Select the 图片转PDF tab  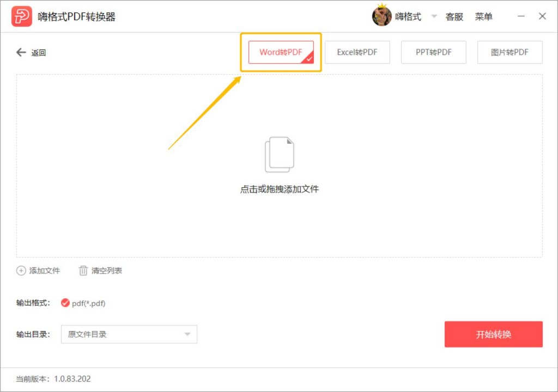click(x=510, y=52)
